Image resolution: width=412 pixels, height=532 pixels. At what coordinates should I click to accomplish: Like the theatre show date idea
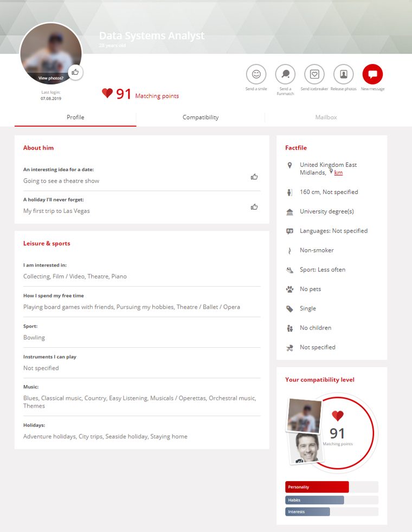(254, 177)
